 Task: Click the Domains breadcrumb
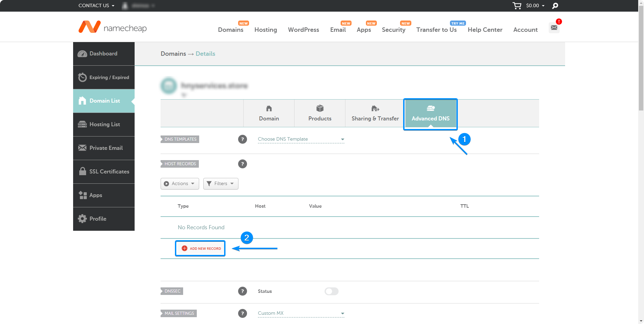[x=173, y=54]
